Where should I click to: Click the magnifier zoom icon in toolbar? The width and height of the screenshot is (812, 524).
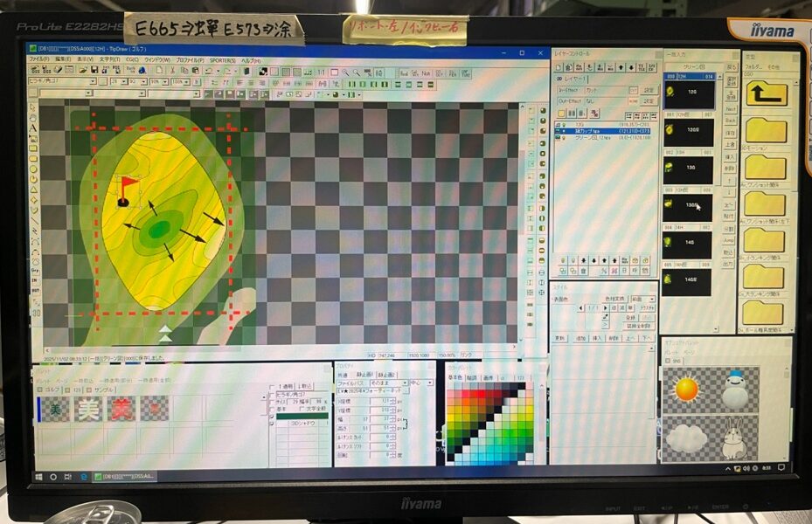345,72
